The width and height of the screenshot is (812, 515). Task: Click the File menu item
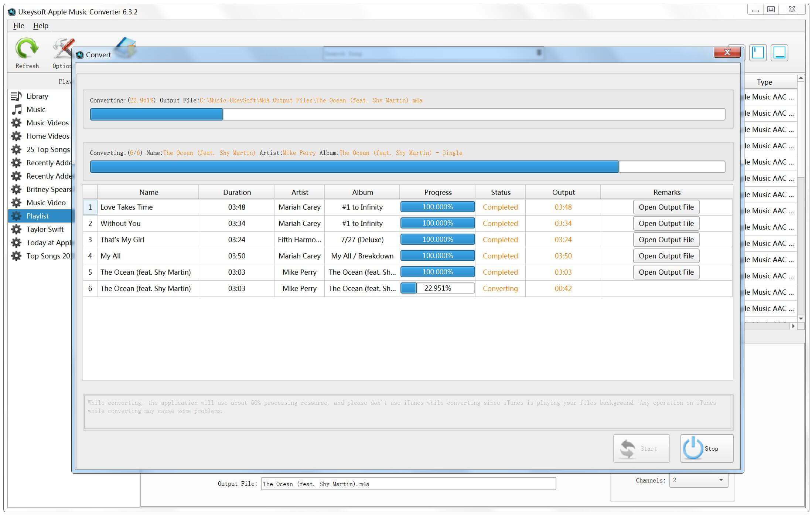(19, 26)
